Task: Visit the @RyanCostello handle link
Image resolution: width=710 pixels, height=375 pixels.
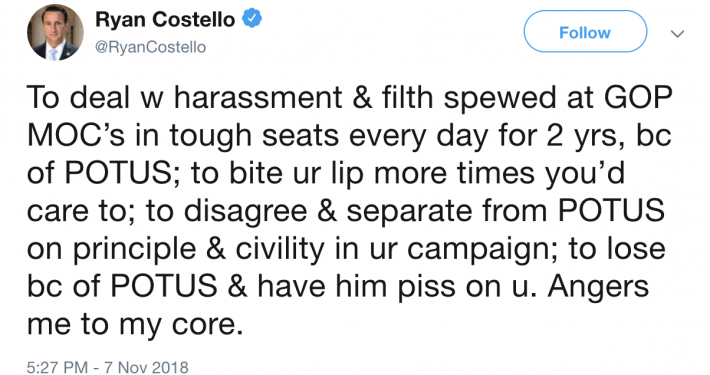Action: click(150, 47)
